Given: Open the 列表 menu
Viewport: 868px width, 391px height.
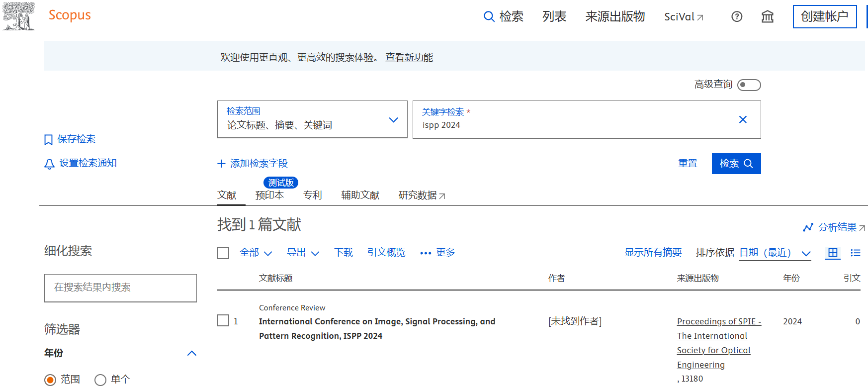Looking at the screenshot, I should pos(554,16).
